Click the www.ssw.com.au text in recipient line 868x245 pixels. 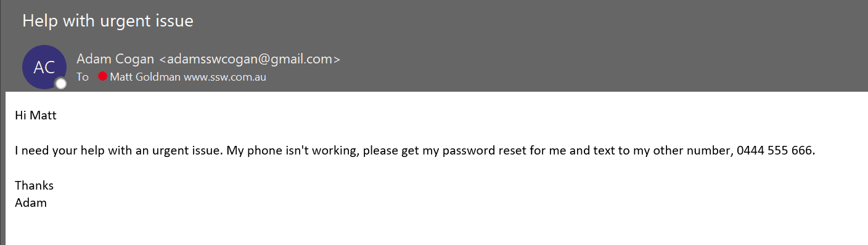click(225, 78)
